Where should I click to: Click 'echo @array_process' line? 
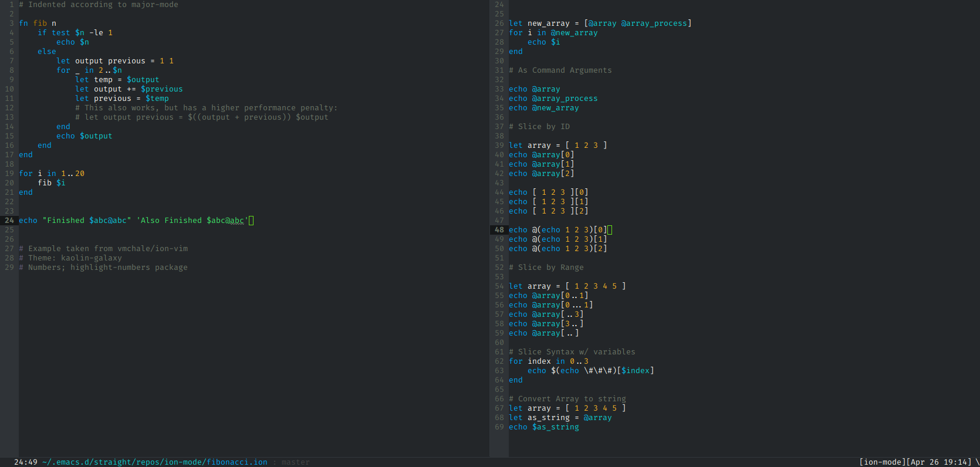click(553, 99)
